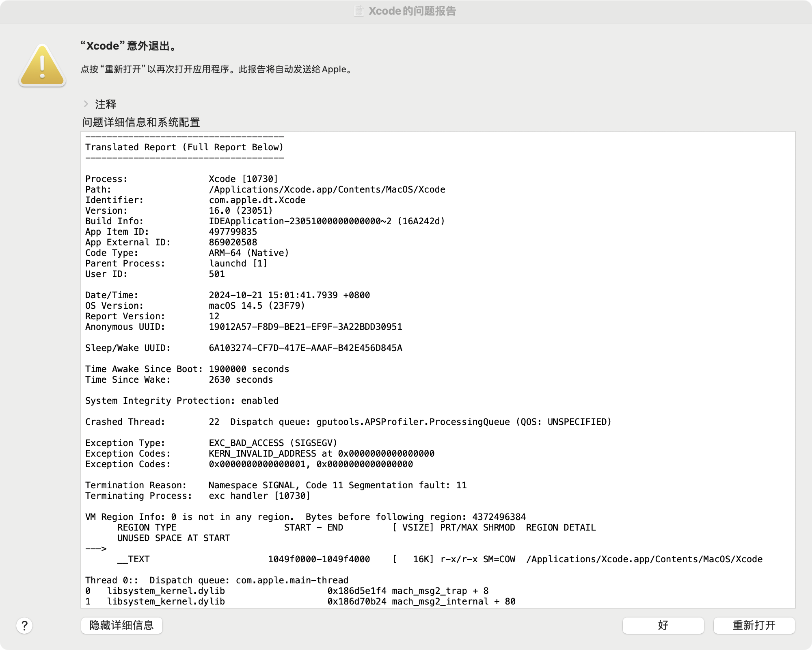Image resolution: width=812 pixels, height=650 pixels.
Task: Click Exception Type EXC_BAD_ACCESS (SIGSEGV)
Action: [x=273, y=443]
